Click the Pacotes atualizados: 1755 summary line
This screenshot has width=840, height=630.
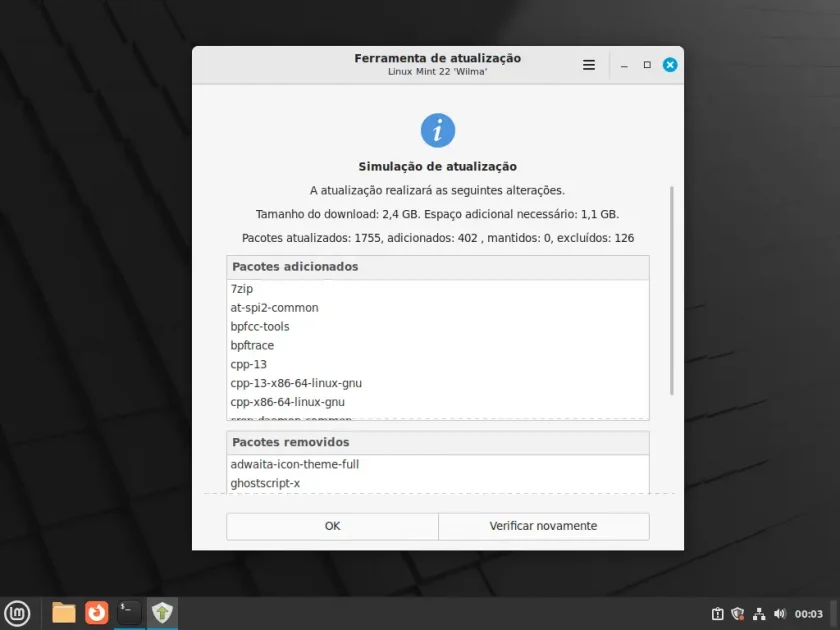point(438,238)
